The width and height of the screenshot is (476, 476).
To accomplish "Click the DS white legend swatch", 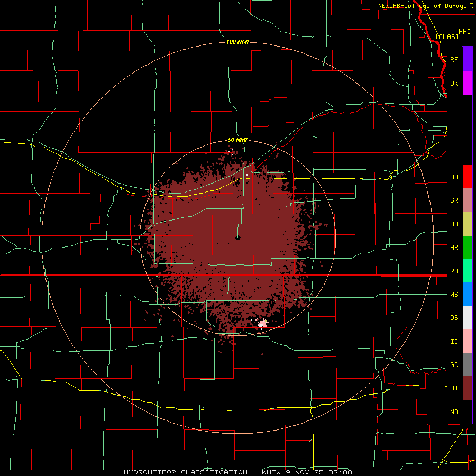I will (x=467, y=317).
